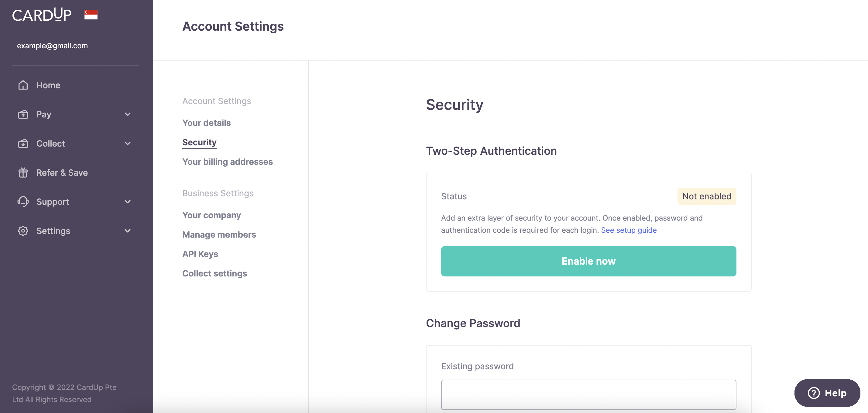The height and width of the screenshot is (413, 868).
Task: Open the Help chat widget
Action: coord(827,393)
